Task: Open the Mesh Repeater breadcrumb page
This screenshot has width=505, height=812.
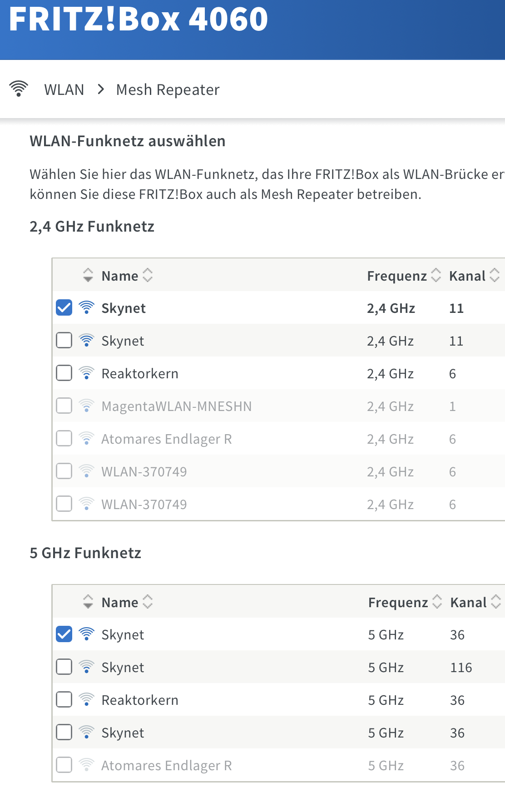Action: tap(168, 90)
